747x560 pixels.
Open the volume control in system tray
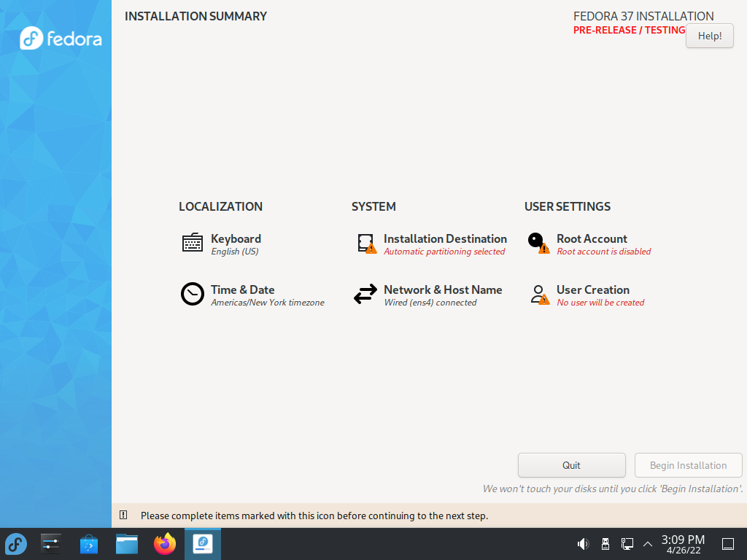coord(583,544)
